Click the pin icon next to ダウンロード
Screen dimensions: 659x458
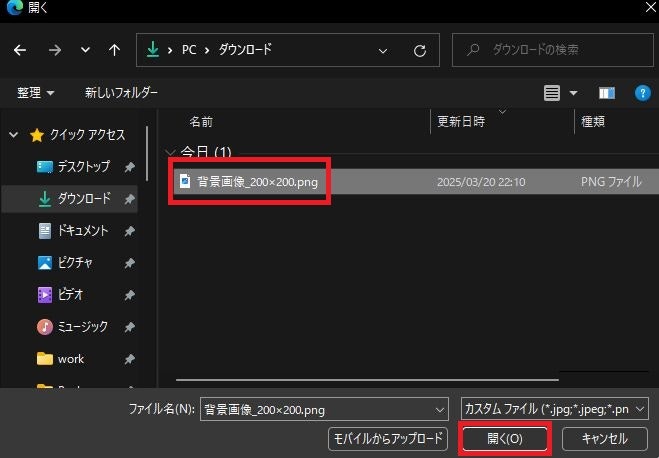129,199
